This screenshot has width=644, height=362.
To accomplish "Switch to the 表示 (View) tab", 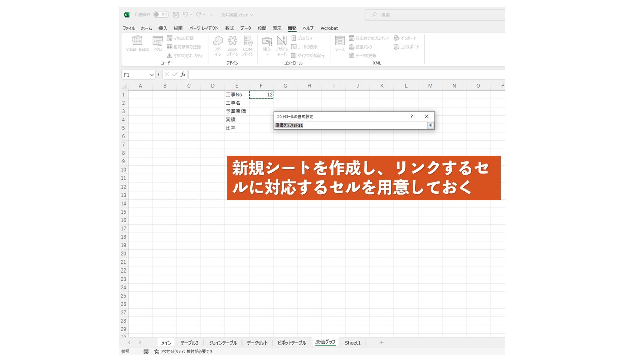I will tap(277, 28).
